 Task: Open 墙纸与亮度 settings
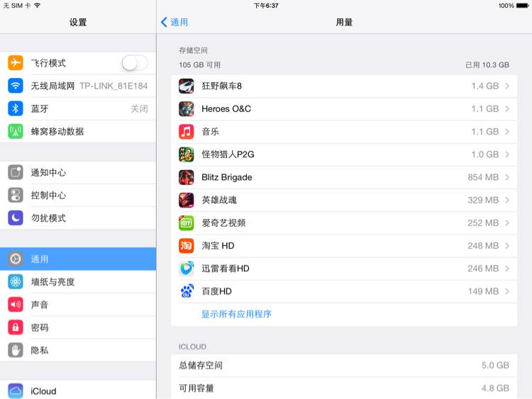78,281
